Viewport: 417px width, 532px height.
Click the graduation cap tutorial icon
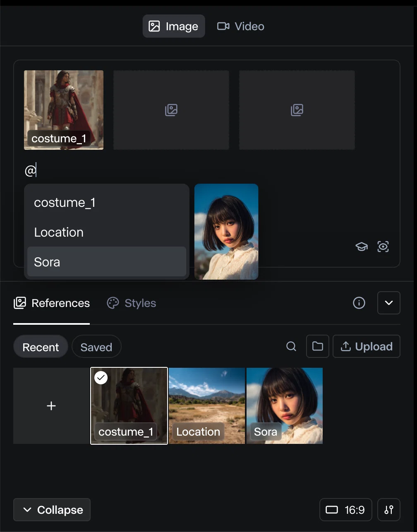click(362, 247)
